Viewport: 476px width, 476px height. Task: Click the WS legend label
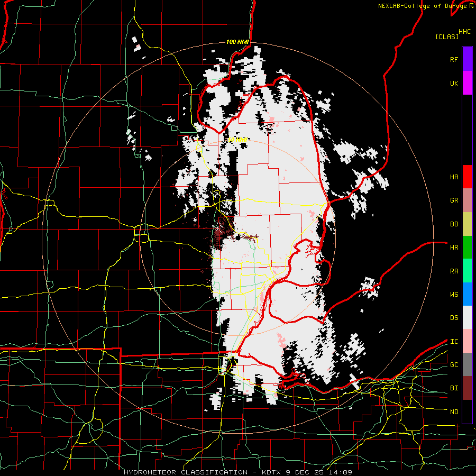pyautogui.click(x=454, y=295)
